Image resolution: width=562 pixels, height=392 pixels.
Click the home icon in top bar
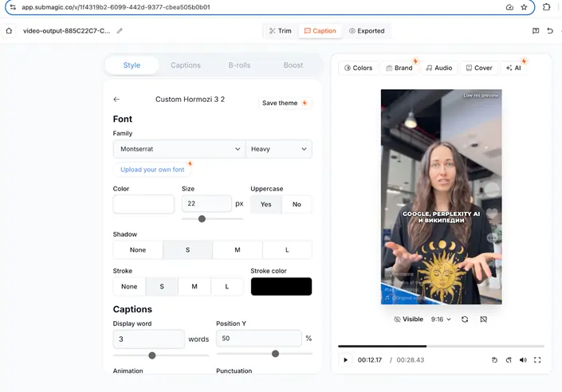pyautogui.click(x=9, y=31)
